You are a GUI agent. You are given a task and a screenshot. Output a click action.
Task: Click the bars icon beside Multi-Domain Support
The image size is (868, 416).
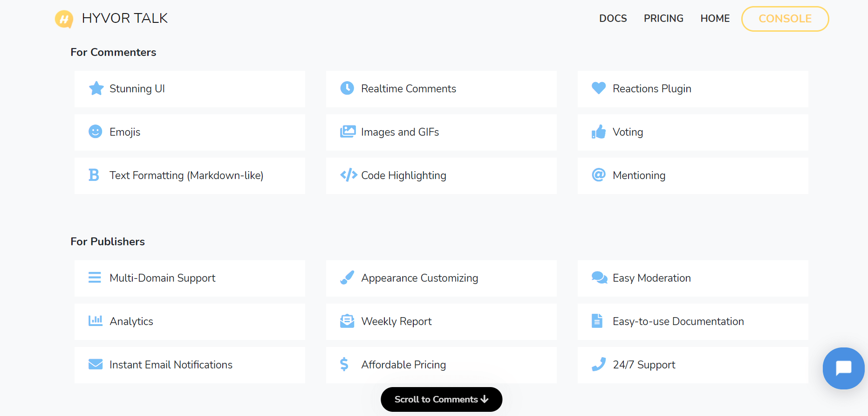tap(95, 277)
